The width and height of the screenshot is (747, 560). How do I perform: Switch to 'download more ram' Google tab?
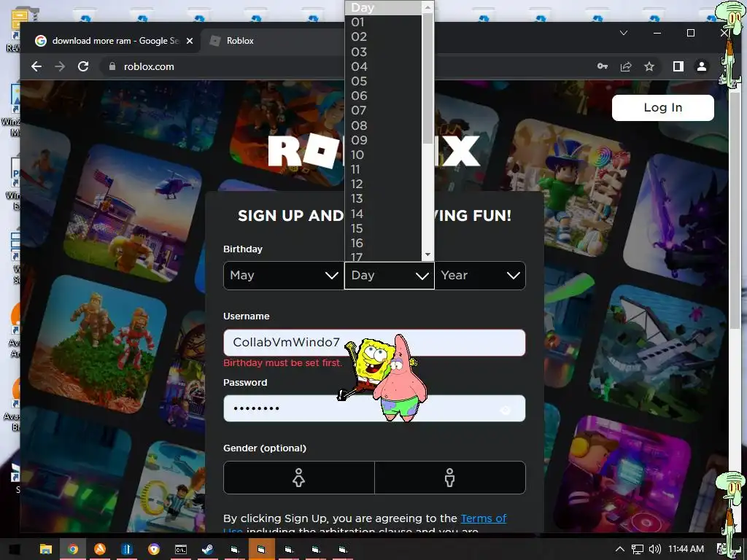115,41
